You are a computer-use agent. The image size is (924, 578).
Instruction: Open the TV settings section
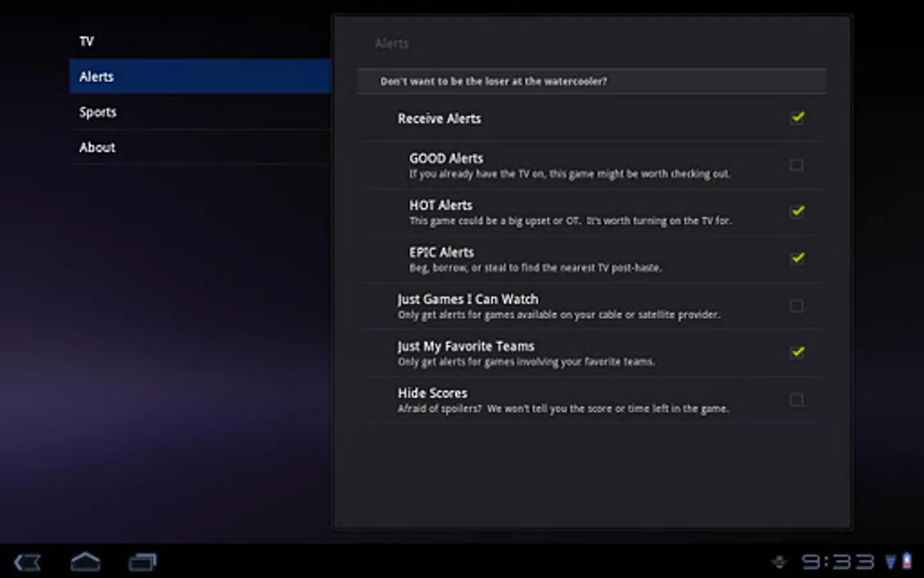200,41
